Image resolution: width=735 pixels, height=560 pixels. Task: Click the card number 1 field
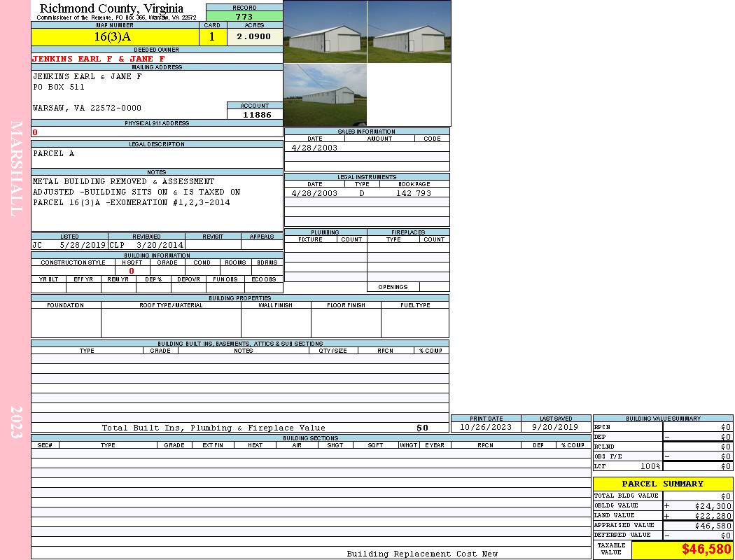click(x=212, y=37)
